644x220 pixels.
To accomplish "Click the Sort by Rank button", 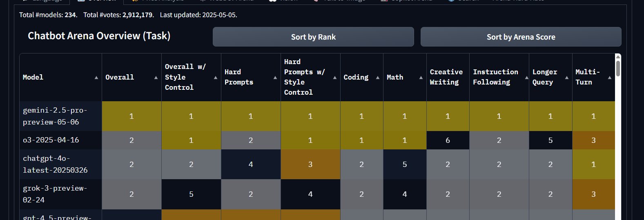I will (x=313, y=37).
